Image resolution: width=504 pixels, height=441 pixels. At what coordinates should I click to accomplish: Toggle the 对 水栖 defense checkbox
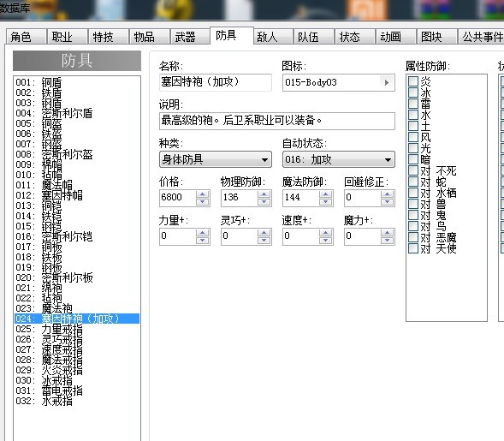[x=413, y=193]
